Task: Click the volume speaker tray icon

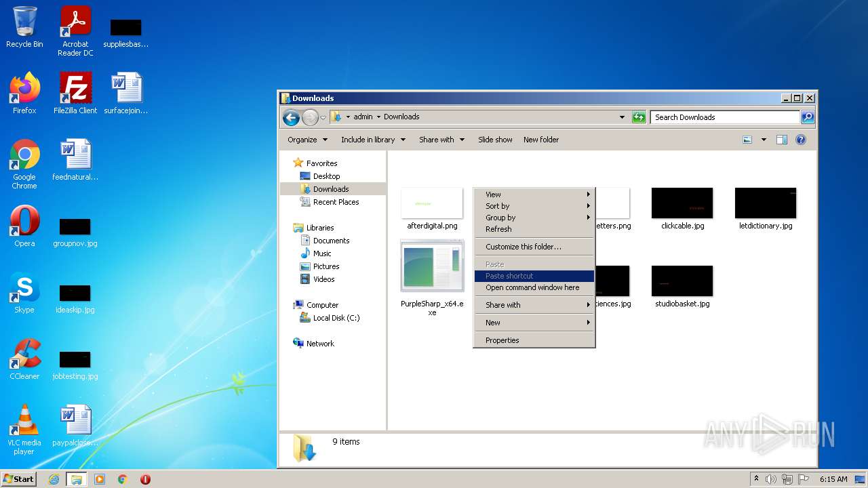Action: (x=770, y=479)
